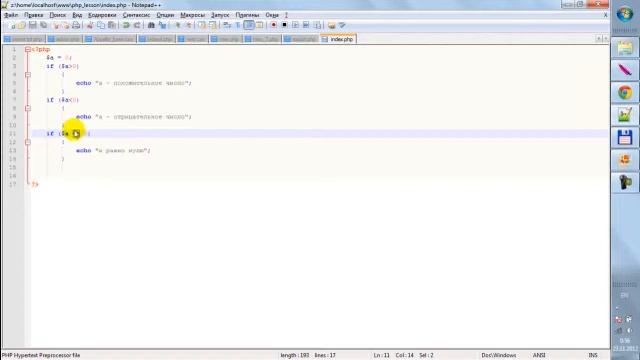Click the Open file toolbar icon
The image size is (640, 360).
[22, 25]
